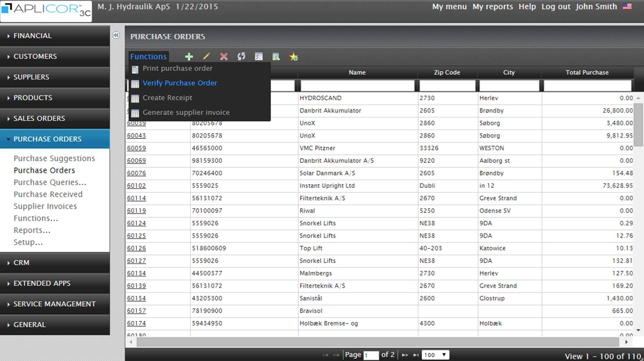Click icon beside Verify Purchase Order
This screenshot has height=361, width=644.
(x=135, y=84)
